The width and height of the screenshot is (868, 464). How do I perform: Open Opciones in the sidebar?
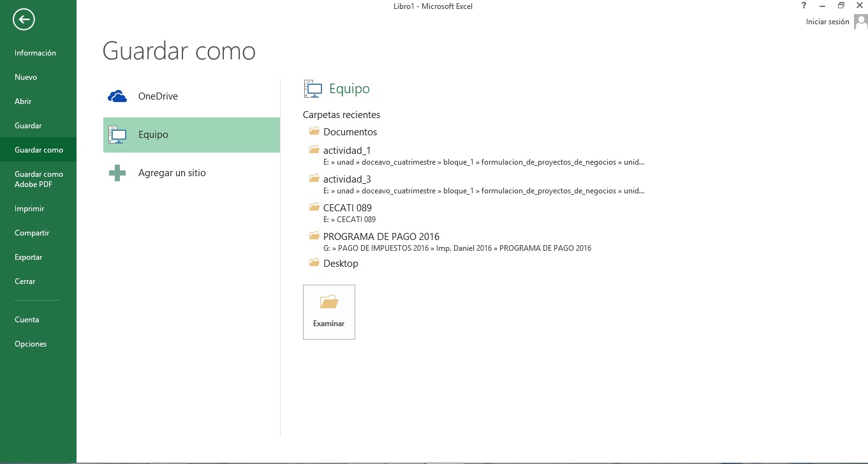pos(31,344)
